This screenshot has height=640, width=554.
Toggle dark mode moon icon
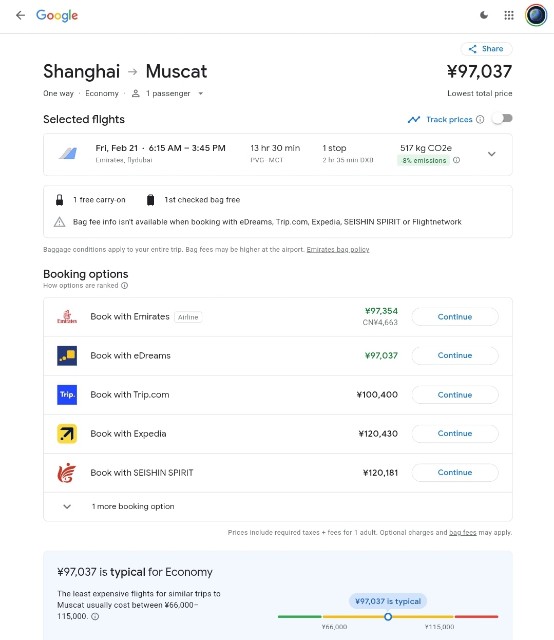click(x=484, y=16)
